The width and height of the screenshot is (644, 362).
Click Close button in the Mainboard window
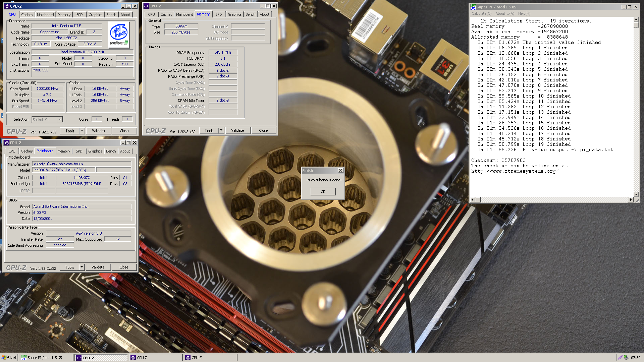coord(124,267)
